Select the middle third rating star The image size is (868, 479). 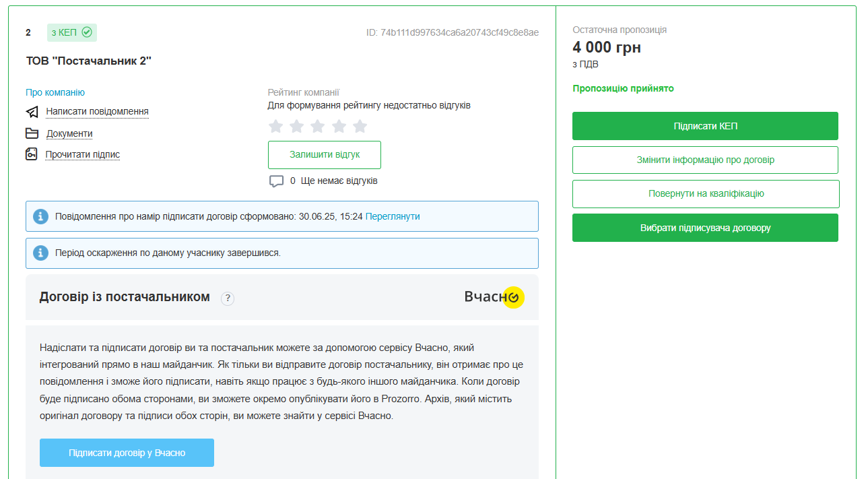click(x=318, y=126)
